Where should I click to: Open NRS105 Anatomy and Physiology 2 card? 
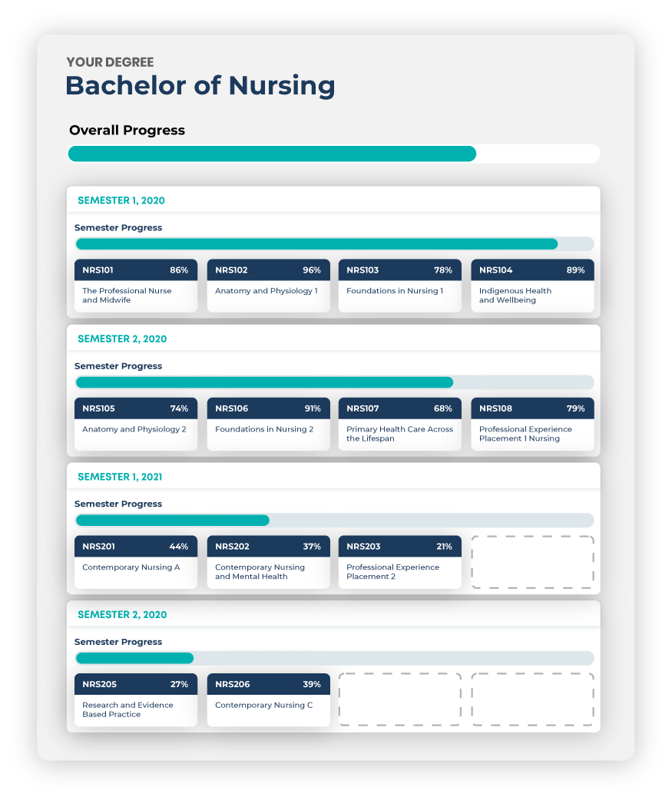click(x=136, y=424)
